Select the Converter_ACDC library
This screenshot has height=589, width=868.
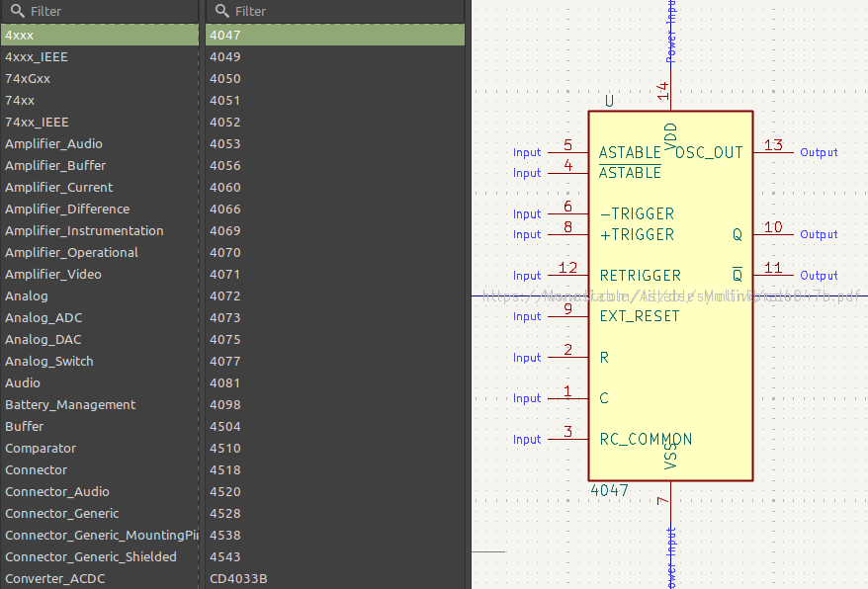click(x=54, y=578)
